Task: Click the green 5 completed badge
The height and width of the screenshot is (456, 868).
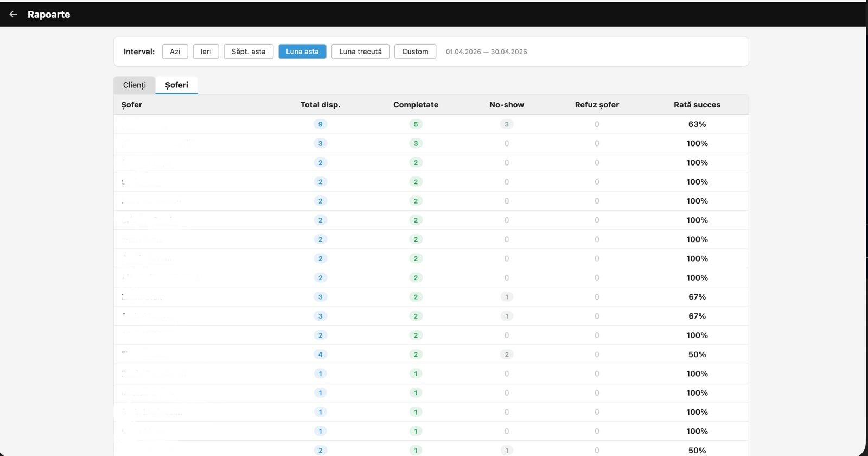Action: coord(416,124)
